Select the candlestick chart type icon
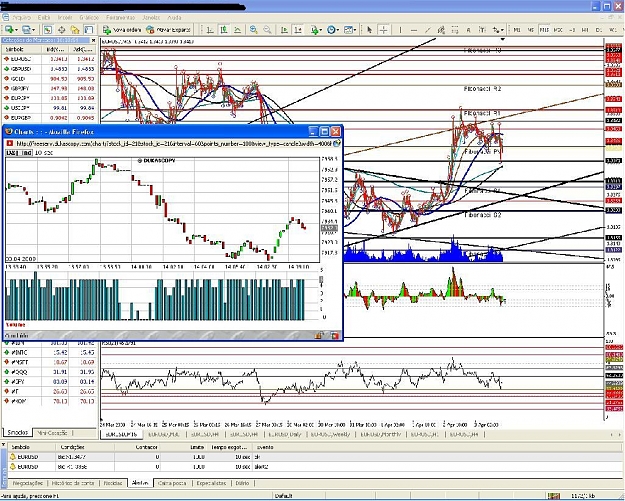 [224, 30]
